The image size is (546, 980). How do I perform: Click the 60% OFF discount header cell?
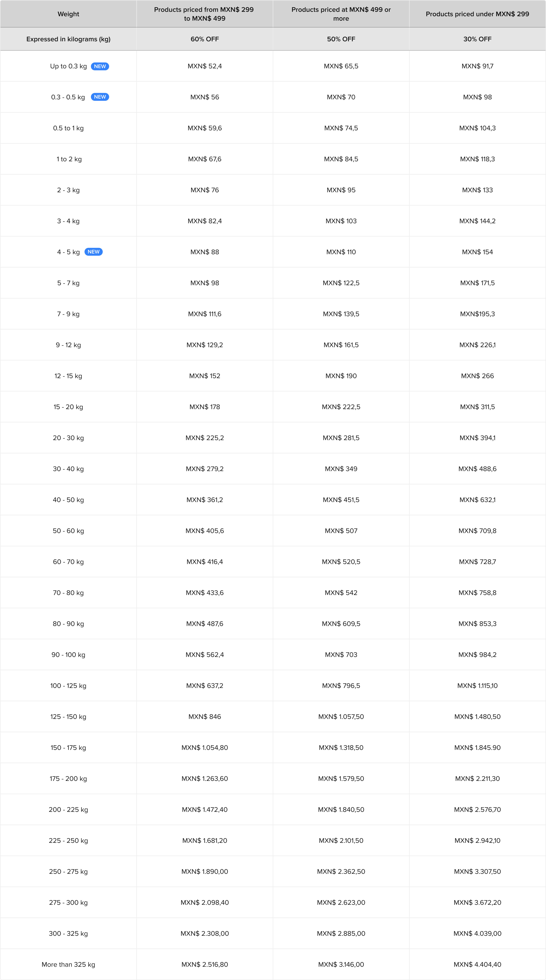[x=205, y=39]
